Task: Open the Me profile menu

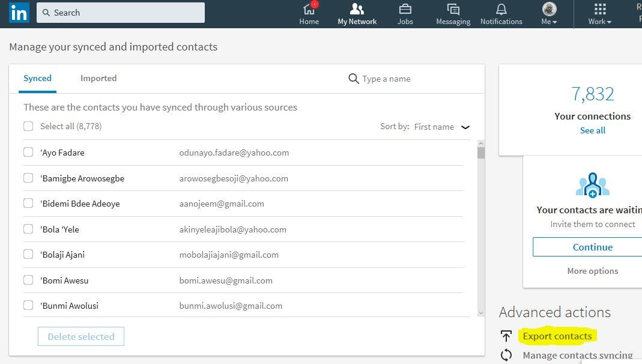Action: click(x=549, y=13)
